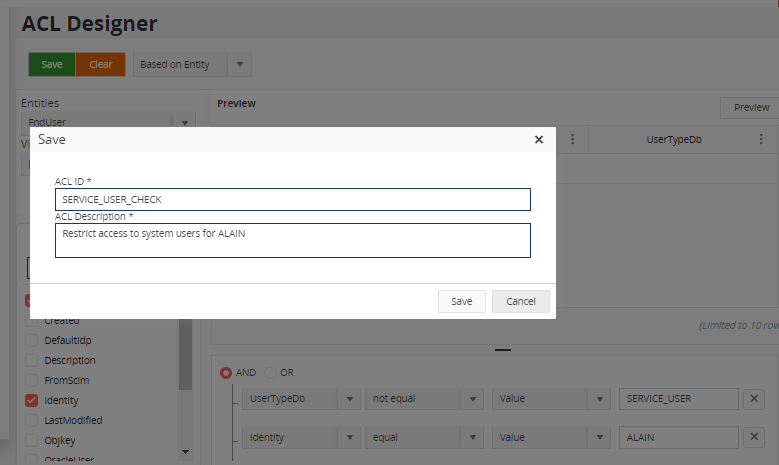This screenshot has height=465, width=779.
Task: Open Value type dropdown in Identity row
Action: tap(600, 438)
